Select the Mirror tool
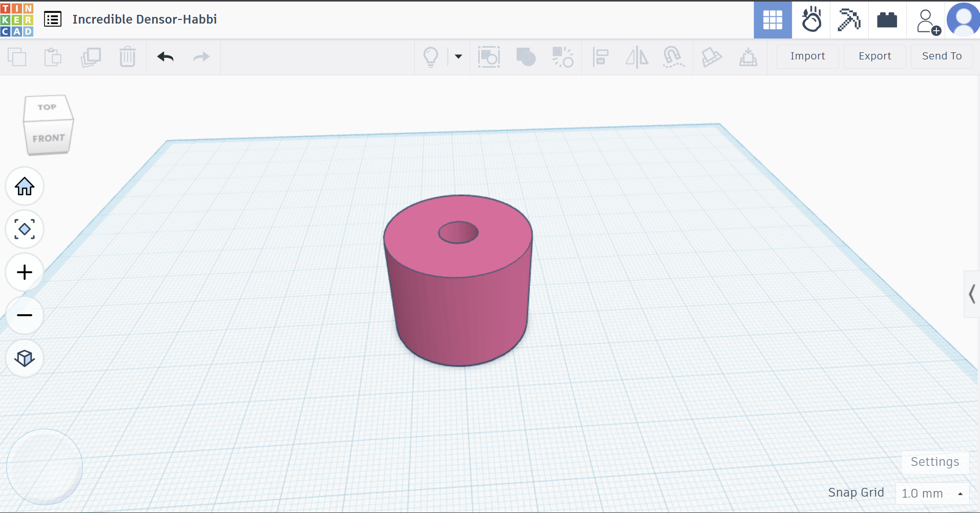Viewport: 980px width, 513px height. 637,57
